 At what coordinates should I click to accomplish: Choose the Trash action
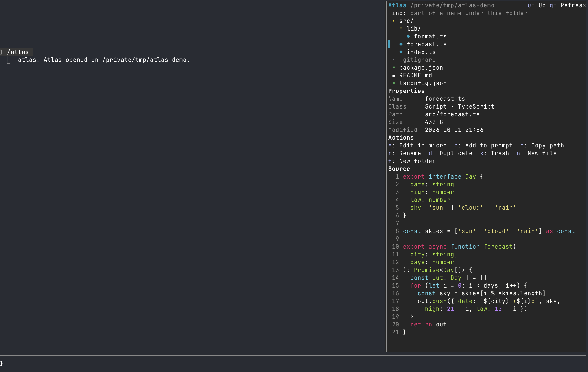click(x=494, y=153)
